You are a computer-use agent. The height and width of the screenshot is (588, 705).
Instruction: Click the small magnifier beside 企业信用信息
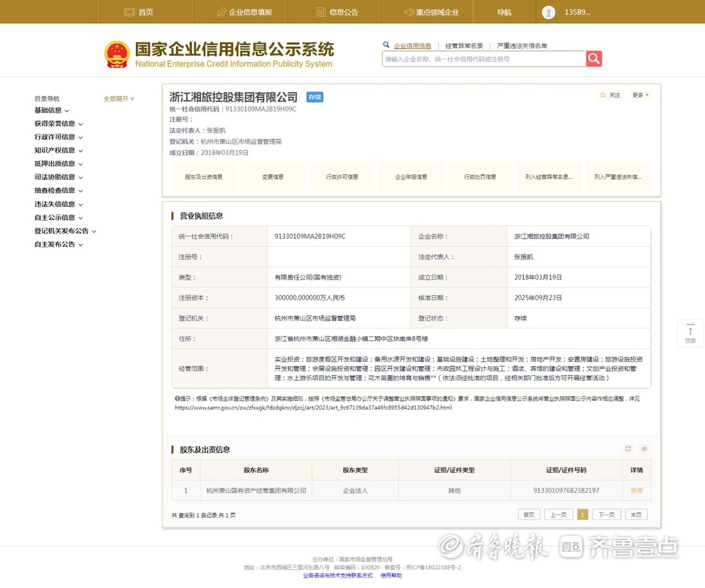(386, 44)
